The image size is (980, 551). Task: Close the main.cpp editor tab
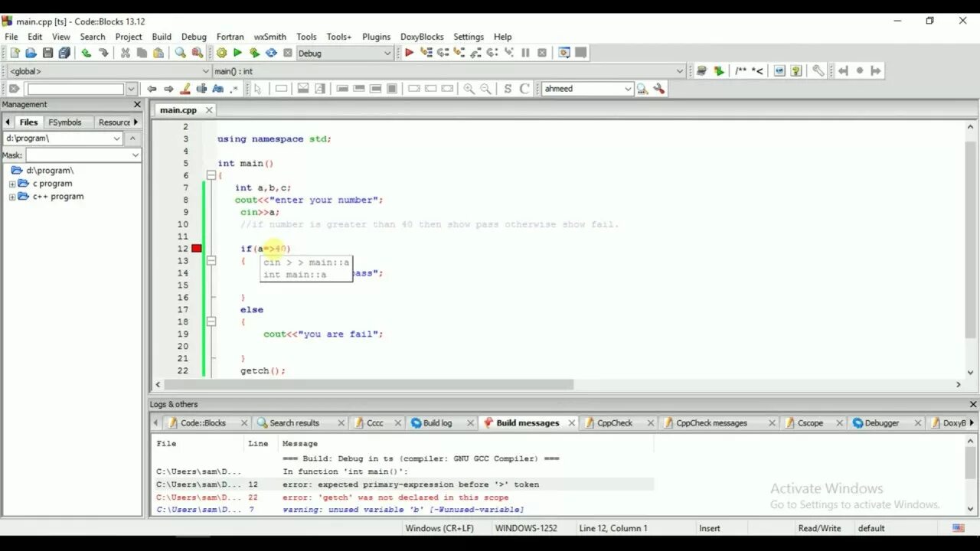click(208, 110)
